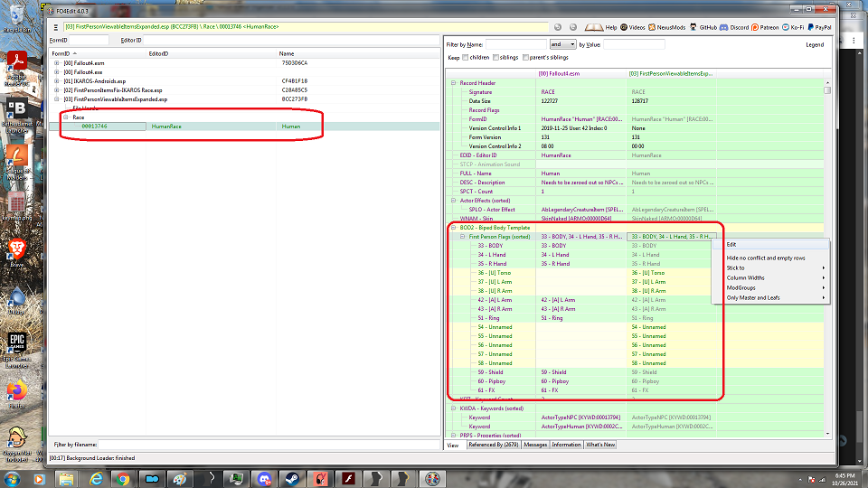Expand [00] Fallout4.exe tree node
Viewport: 868px width, 488px height.
pyautogui.click(x=56, y=72)
